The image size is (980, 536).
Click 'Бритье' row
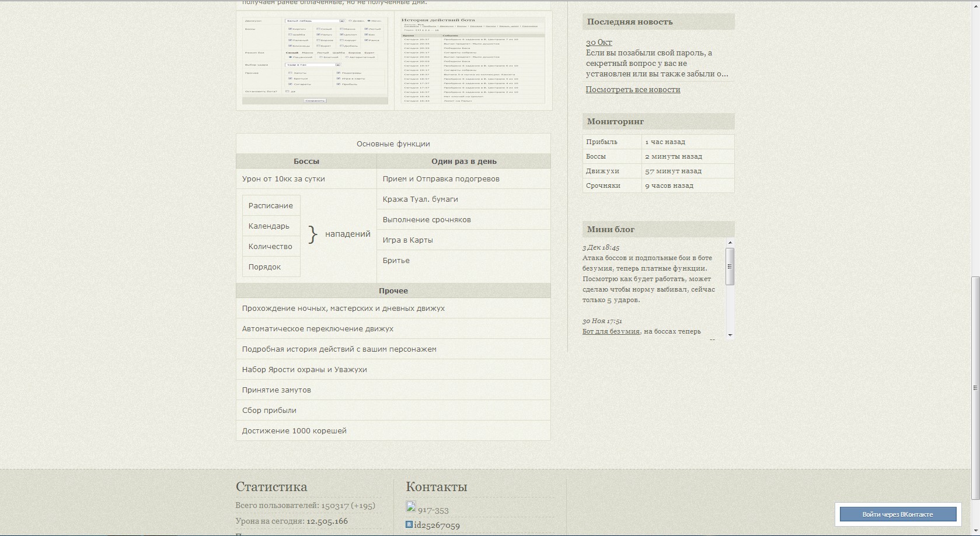point(463,260)
